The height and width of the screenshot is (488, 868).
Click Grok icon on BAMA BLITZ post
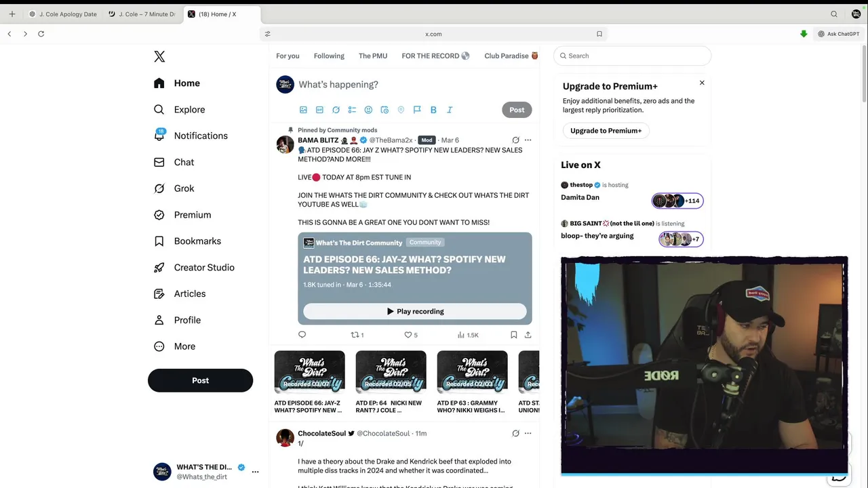click(x=515, y=140)
